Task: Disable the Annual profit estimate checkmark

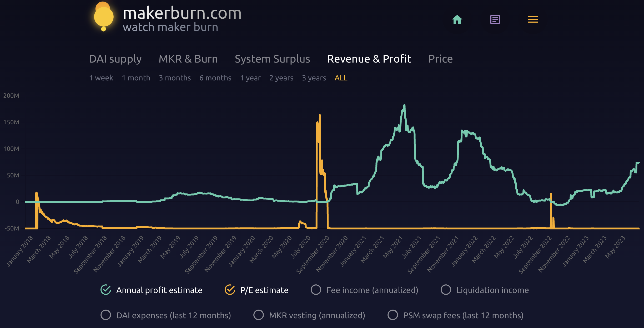Action: (106, 290)
